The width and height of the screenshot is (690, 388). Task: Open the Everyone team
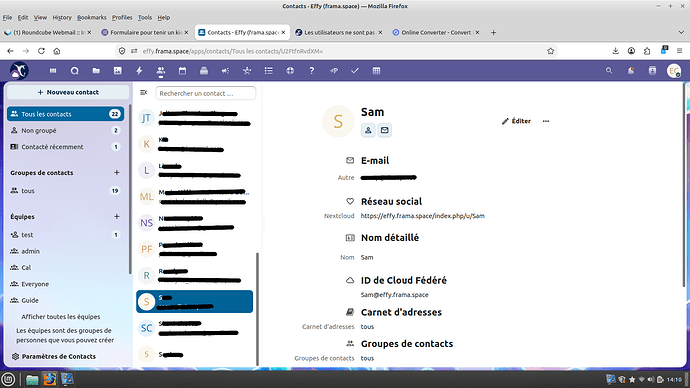[x=66, y=284]
